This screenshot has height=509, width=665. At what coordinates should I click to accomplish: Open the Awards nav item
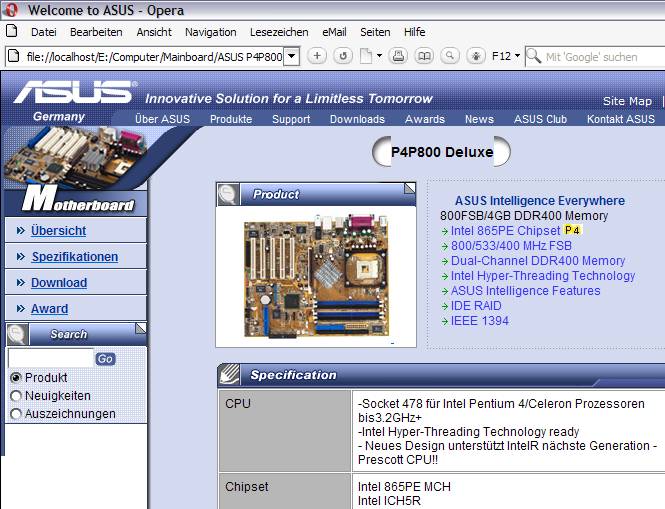pyautogui.click(x=425, y=119)
